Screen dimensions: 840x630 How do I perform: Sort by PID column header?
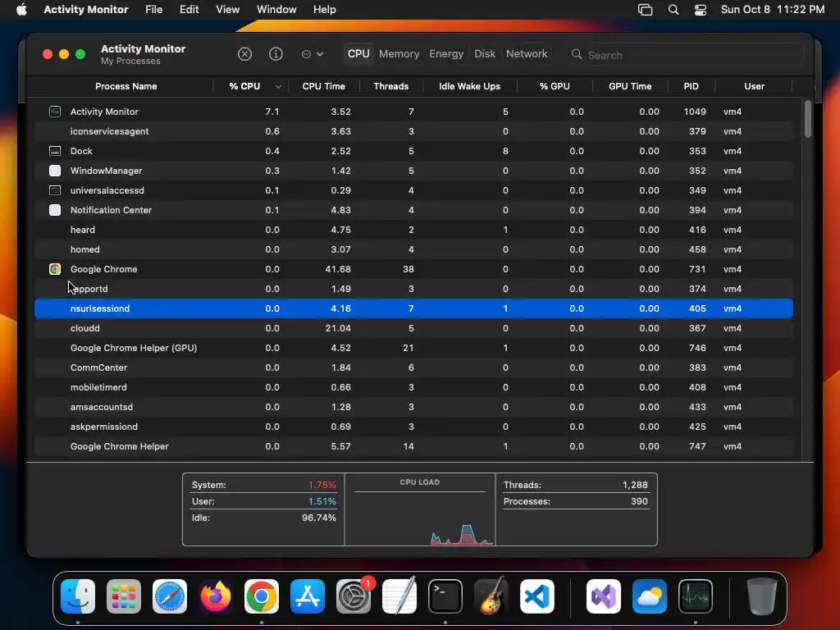[691, 86]
